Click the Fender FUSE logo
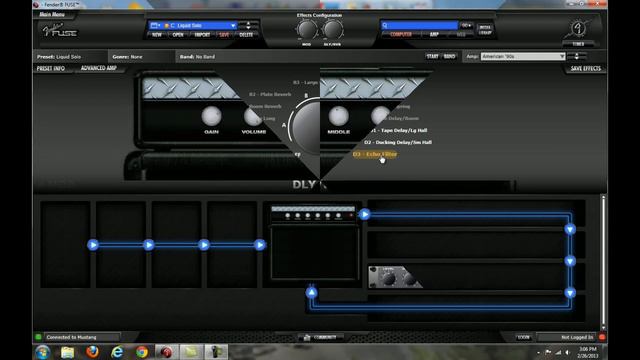This screenshot has height=360, width=640. coord(60,31)
